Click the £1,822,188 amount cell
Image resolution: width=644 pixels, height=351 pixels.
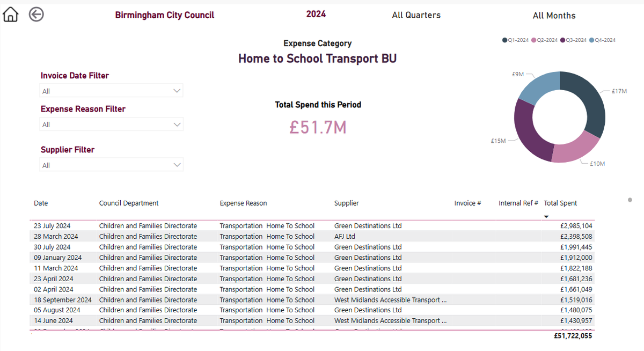point(576,268)
